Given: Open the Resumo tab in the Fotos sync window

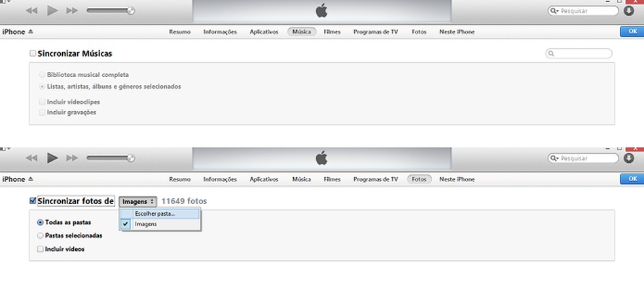Looking at the screenshot, I should tap(180, 179).
